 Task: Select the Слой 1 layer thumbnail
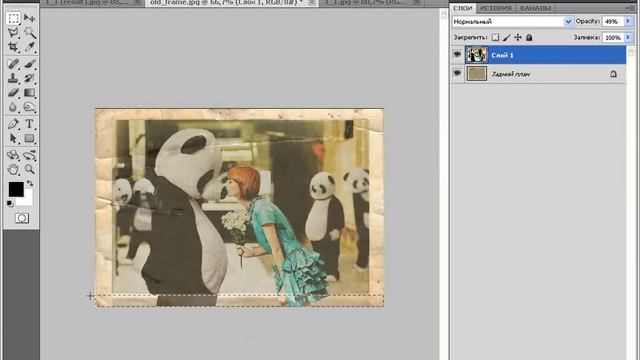pyautogui.click(x=476, y=55)
